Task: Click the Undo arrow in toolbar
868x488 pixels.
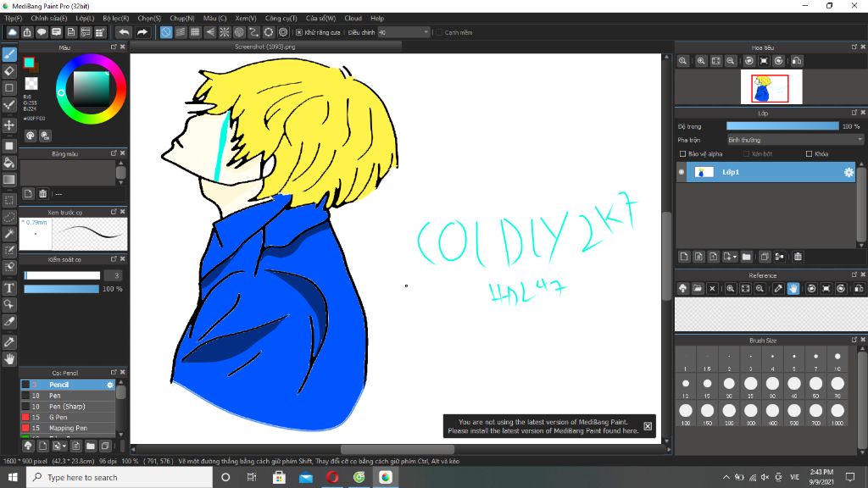Action: [x=124, y=33]
